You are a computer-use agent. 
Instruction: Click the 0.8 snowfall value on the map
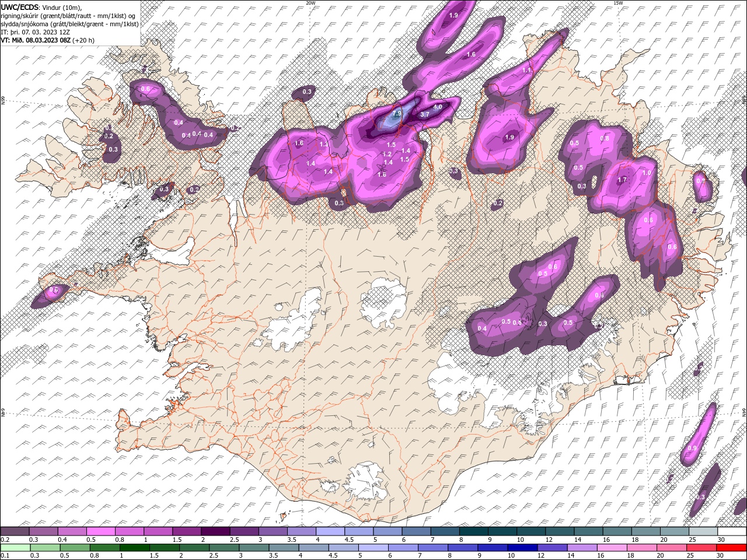605,139
